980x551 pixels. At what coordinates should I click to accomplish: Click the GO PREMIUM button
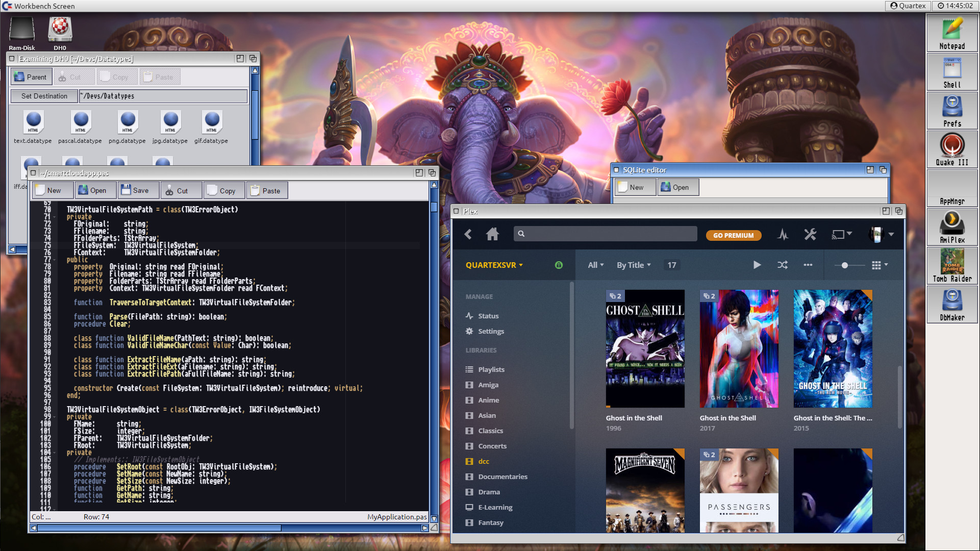click(733, 235)
